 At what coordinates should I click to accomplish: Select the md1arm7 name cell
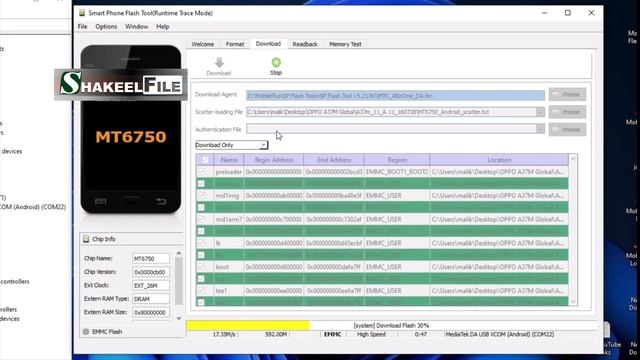229,219
